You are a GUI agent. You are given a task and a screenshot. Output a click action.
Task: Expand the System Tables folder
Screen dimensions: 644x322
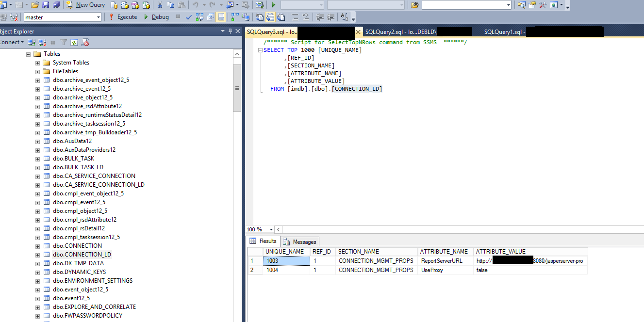pyautogui.click(x=37, y=63)
